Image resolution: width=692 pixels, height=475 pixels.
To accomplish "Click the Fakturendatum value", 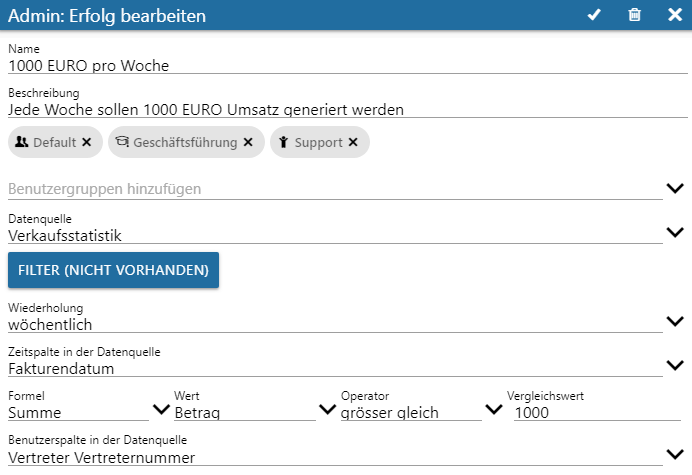I will point(61,369).
